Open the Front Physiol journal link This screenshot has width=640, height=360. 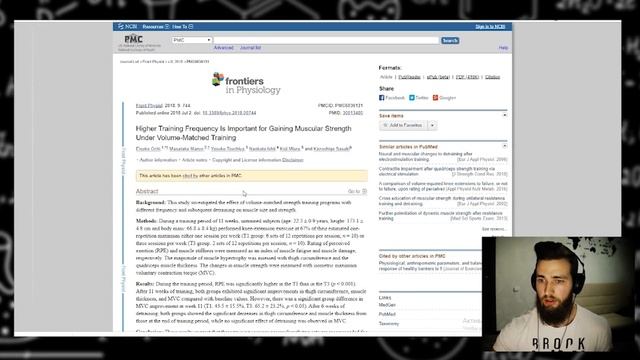[x=149, y=105]
